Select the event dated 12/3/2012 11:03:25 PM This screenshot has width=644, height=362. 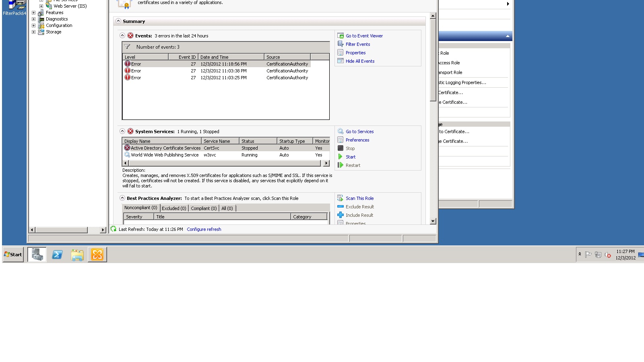pyautogui.click(x=217, y=78)
